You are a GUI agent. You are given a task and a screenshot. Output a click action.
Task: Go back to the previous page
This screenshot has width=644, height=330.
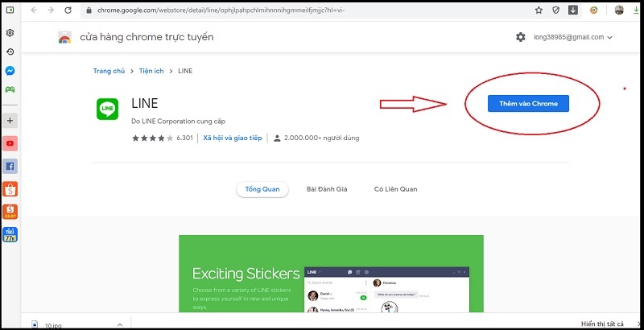coord(34,10)
